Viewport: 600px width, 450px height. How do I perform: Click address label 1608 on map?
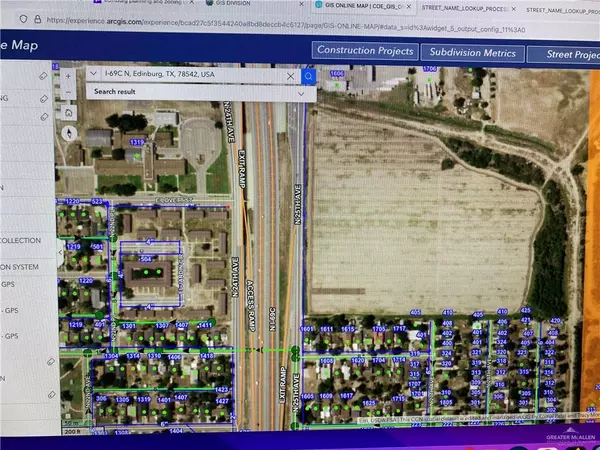326,361
